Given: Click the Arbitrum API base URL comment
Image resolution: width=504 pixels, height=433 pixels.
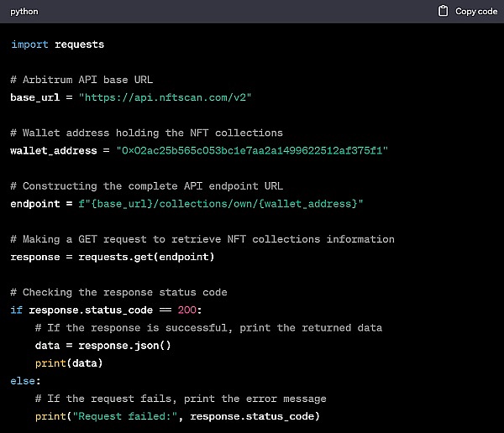Looking at the screenshot, I should pyautogui.click(x=81, y=80).
